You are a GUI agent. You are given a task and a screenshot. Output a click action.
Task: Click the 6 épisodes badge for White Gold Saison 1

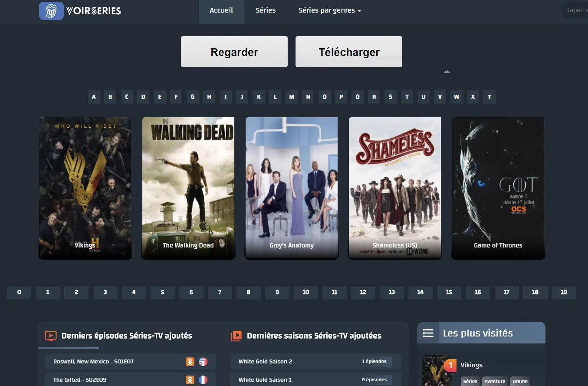click(374, 379)
